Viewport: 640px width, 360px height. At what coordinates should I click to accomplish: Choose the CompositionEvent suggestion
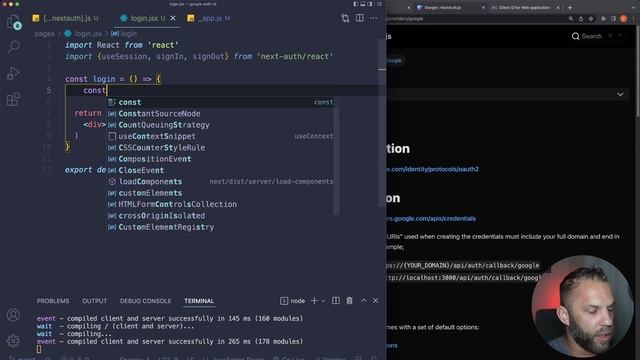point(220,159)
